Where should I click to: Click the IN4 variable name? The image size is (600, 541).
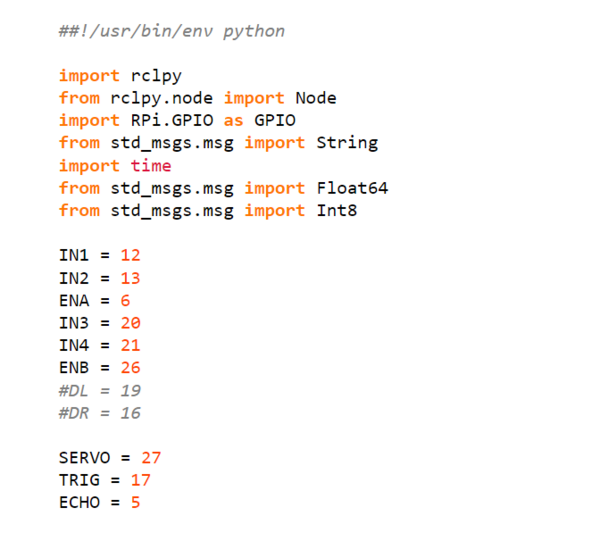point(74,345)
